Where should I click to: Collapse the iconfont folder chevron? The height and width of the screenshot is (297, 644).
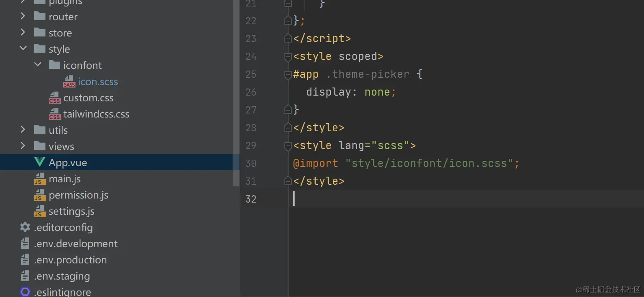coord(38,64)
